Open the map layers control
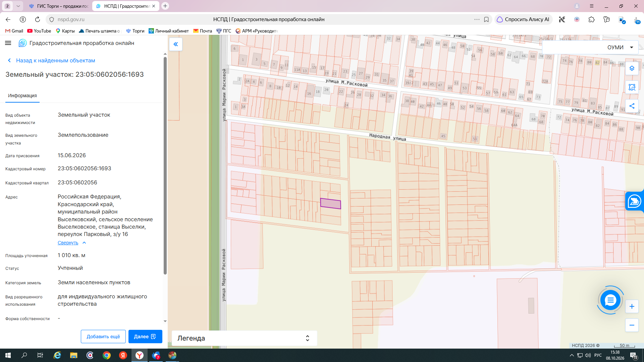The height and width of the screenshot is (362, 644). coord(632,68)
